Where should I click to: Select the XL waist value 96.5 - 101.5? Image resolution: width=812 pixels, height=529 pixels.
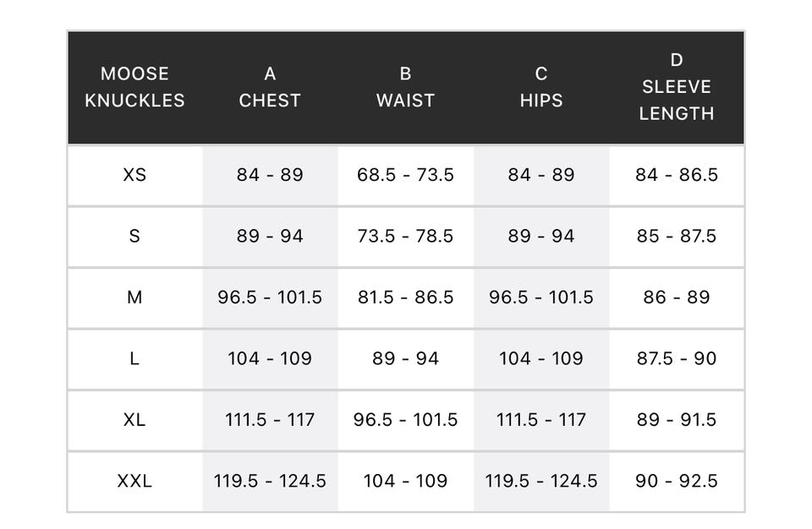405,419
